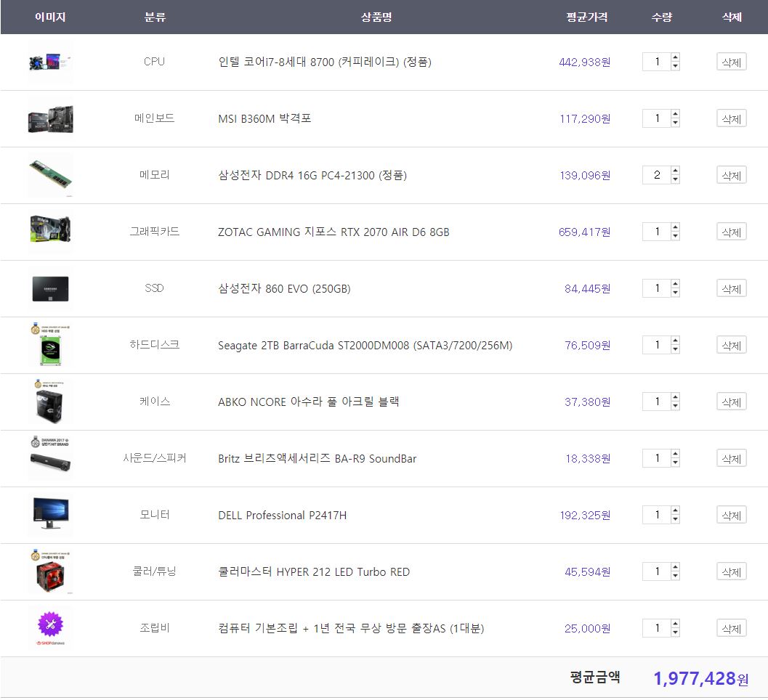Viewport: 768px width, 700px height.
Task: Decrease 조립비 quantity with down arrow
Action: (676, 632)
